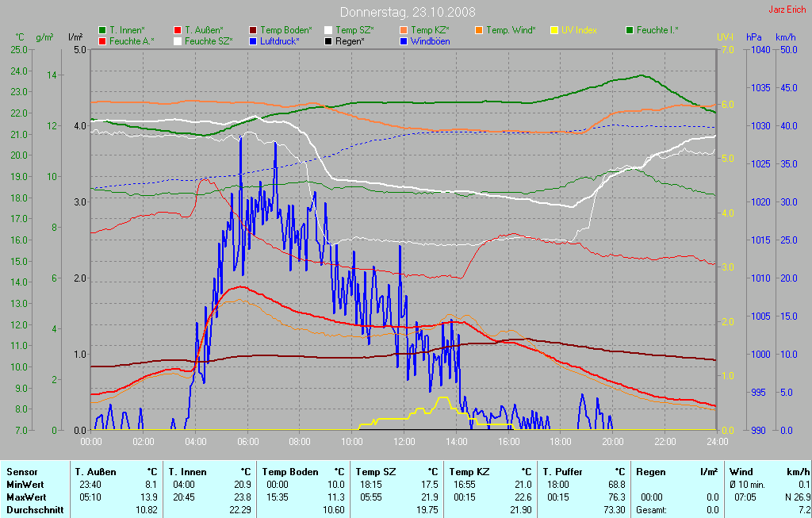
Task: Click the 12:00 time axis marker
Action: click(x=404, y=441)
